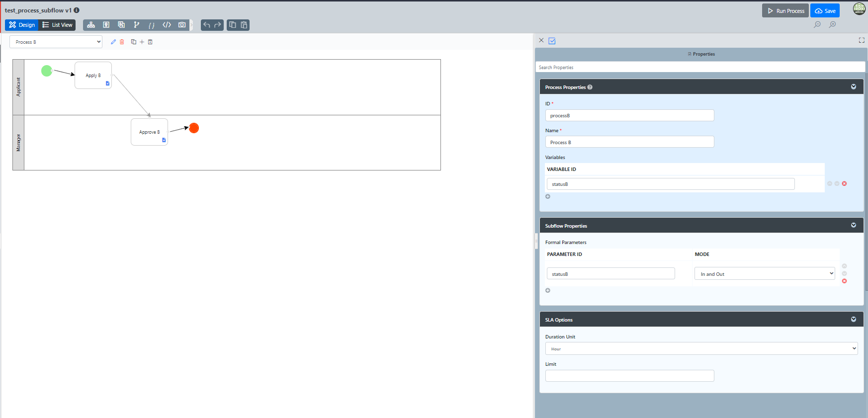
Task: Click the toolbar copy icon
Action: (233, 25)
